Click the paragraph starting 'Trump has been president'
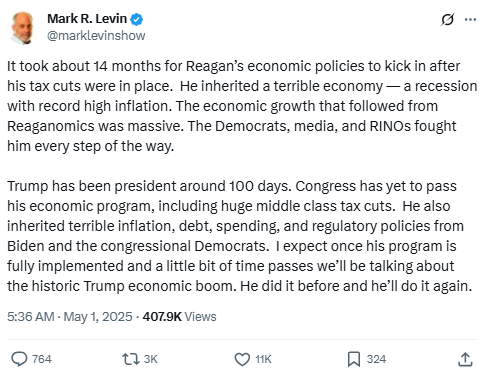Viewport: 485px width, 374px height. coord(240,236)
